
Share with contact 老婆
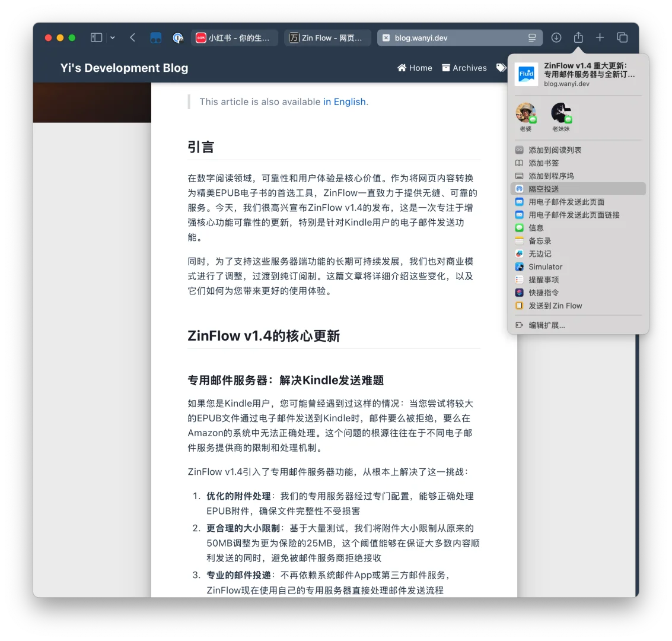526,117
